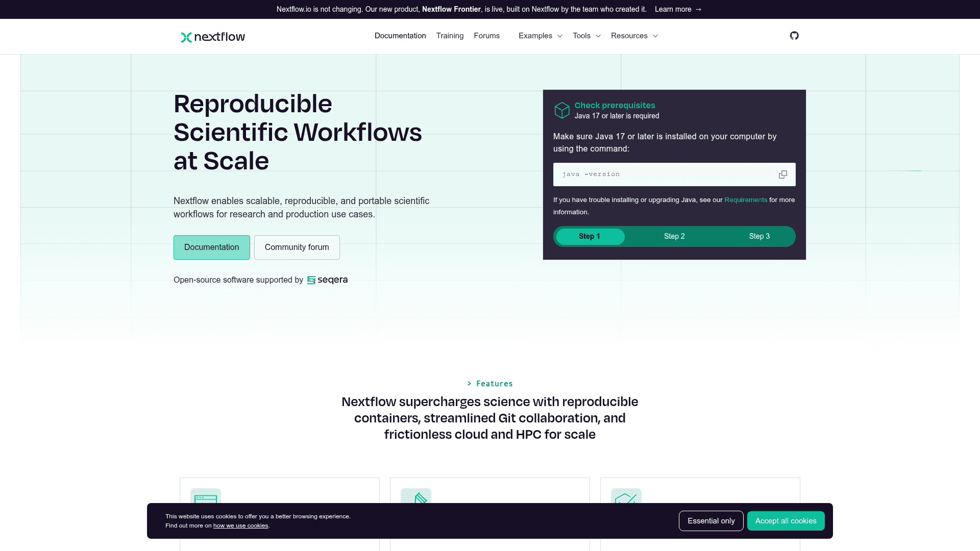Viewport: 980px width, 551px height.
Task: Open the Training nav item
Action: tap(450, 36)
